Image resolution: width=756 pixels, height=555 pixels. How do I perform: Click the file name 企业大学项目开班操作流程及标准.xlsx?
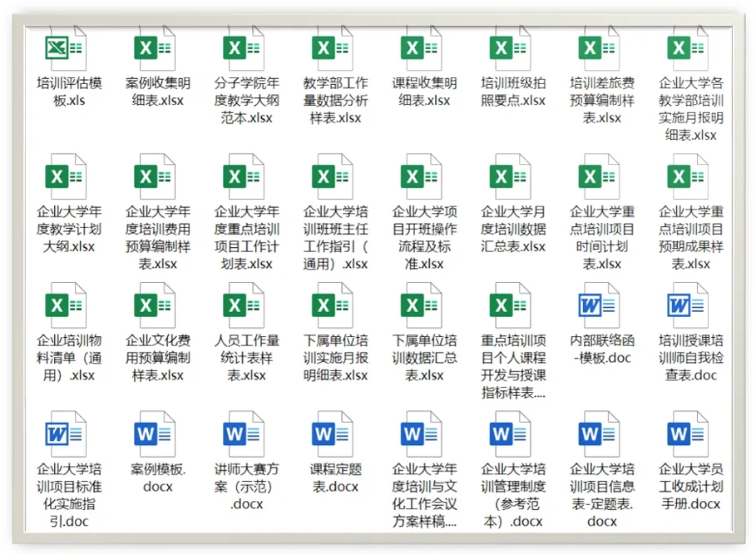pyautogui.click(x=424, y=238)
